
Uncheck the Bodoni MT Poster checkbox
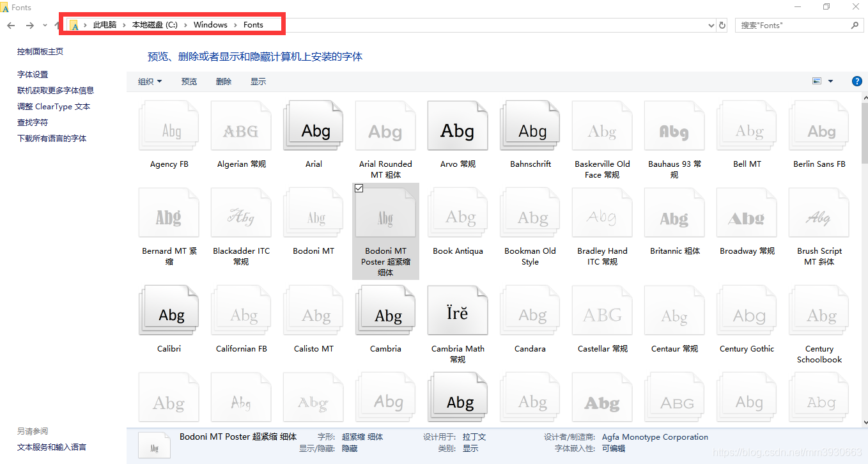click(359, 189)
